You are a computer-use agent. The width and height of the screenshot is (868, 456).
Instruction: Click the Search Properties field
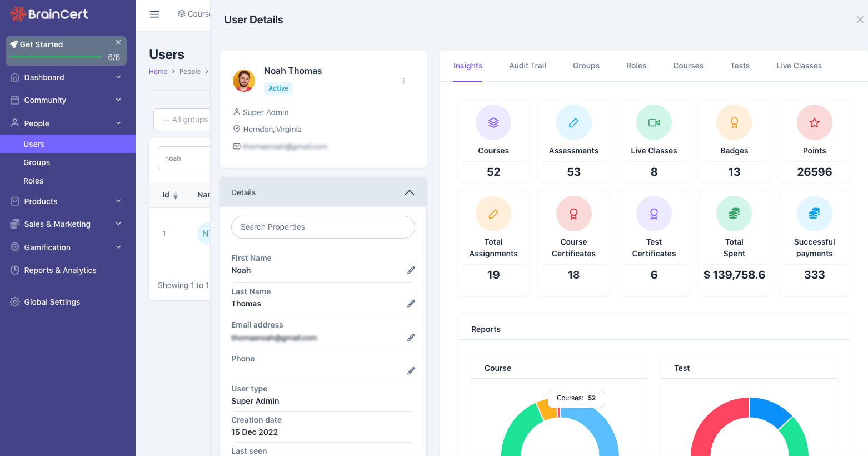click(x=323, y=227)
